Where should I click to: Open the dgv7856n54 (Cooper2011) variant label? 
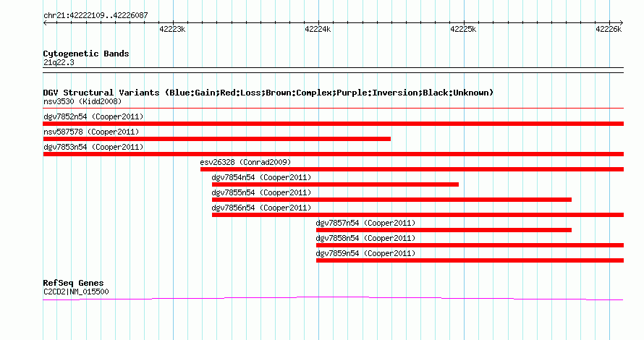point(262,208)
